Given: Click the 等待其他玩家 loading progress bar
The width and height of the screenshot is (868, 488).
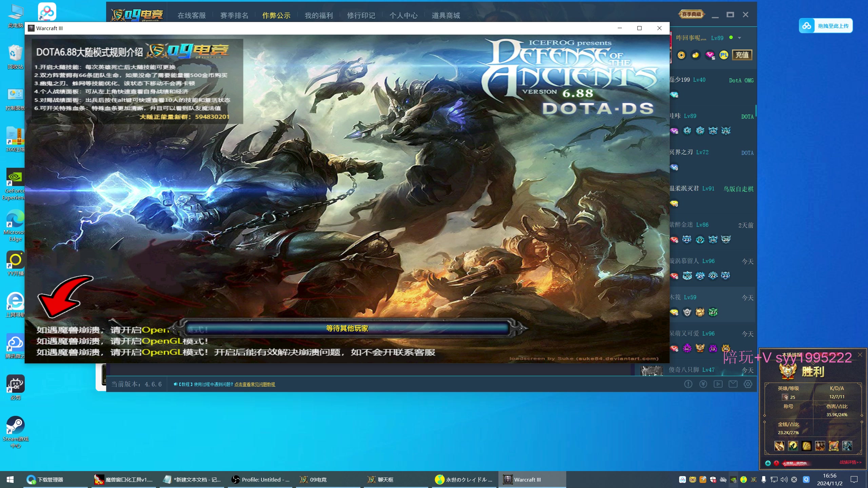Looking at the screenshot, I should [x=347, y=328].
